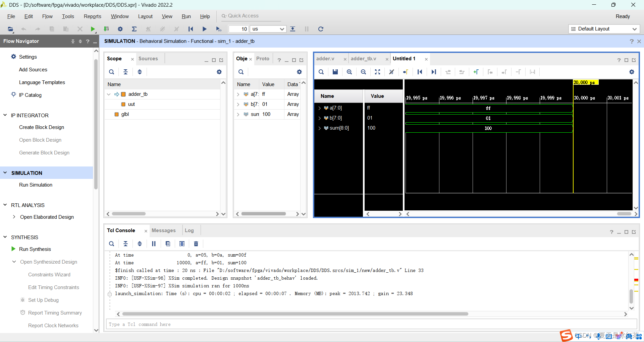Open the File menu
This screenshot has height=342, width=644.
click(11, 16)
